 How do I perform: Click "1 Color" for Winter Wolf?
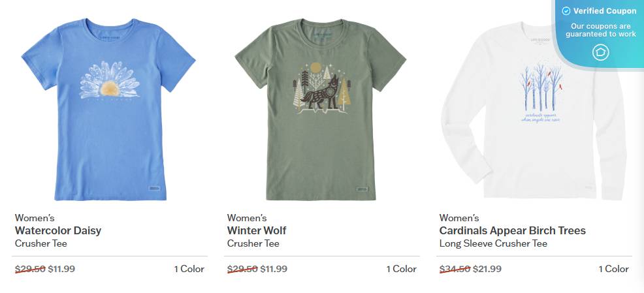tap(401, 268)
